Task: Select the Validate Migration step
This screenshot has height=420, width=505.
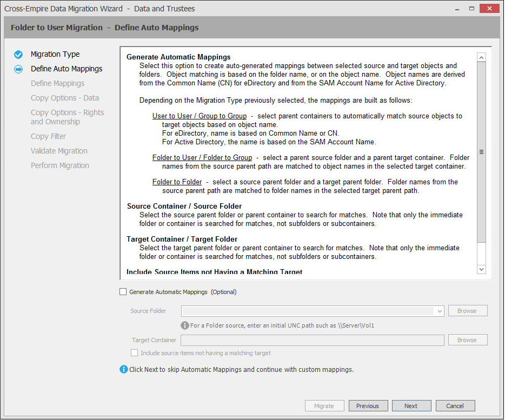Action: point(59,151)
